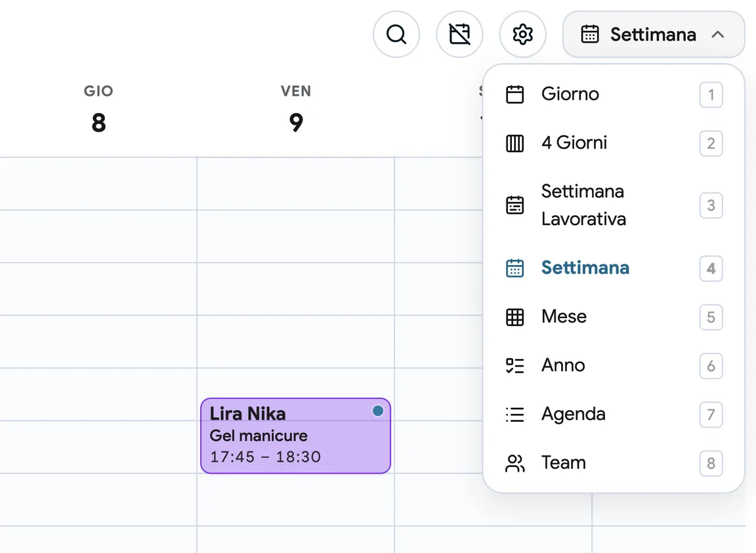756x553 pixels.
Task: Click the shortcut badge 6
Action: [x=711, y=366]
